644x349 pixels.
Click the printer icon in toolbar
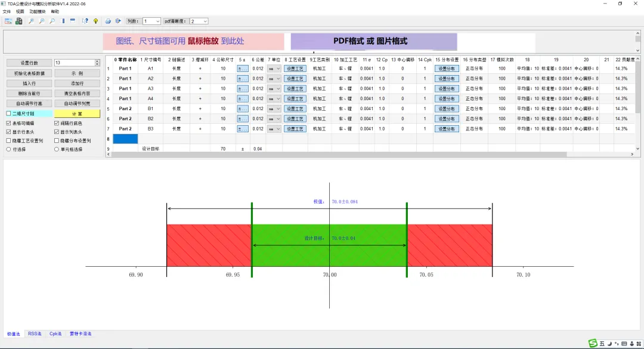[x=107, y=21]
